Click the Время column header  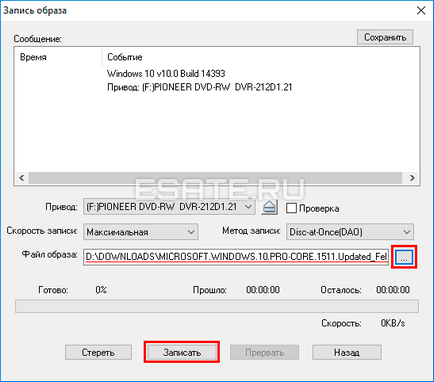point(33,57)
